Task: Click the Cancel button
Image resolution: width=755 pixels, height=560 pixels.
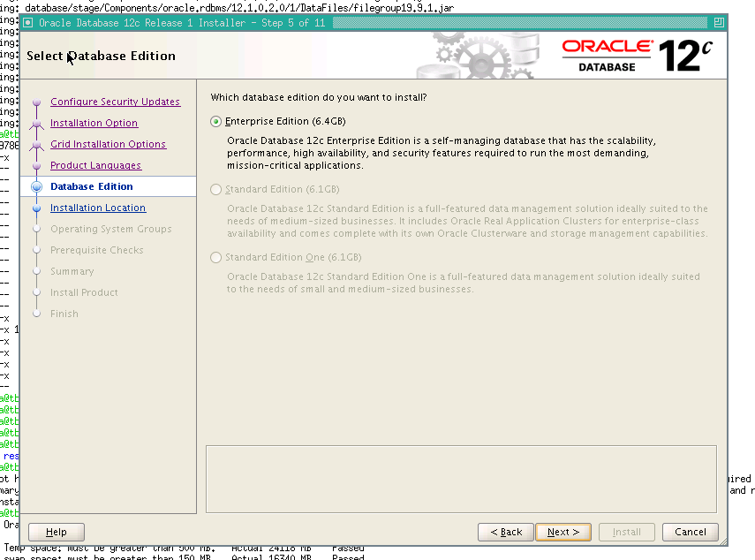Action: coord(691,532)
